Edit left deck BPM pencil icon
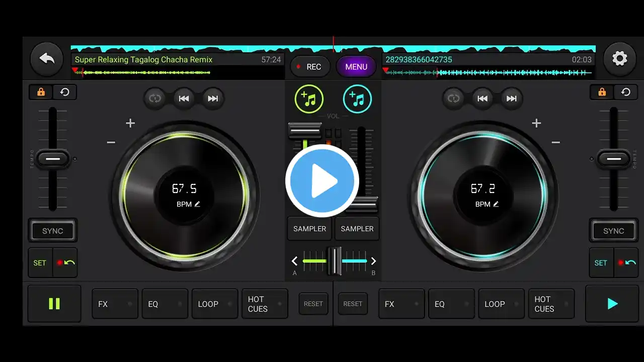Image resolution: width=644 pixels, height=362 pixels. click(197, 204)
